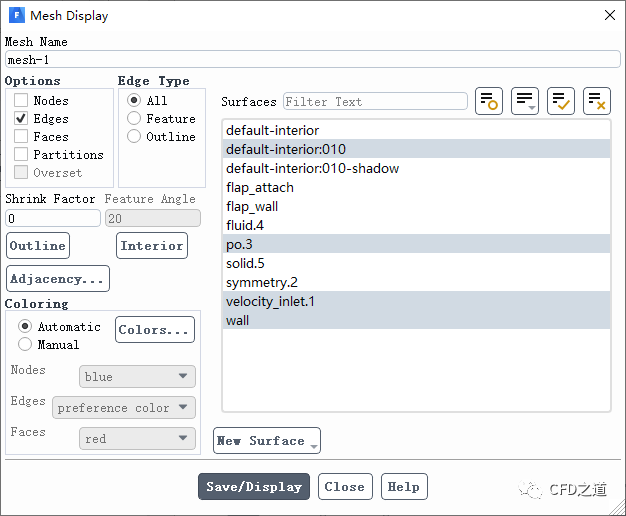This screenshot has height=516, width=626.
Task: Open the Faces color dropdown showing red
Action: click(137, 439)
